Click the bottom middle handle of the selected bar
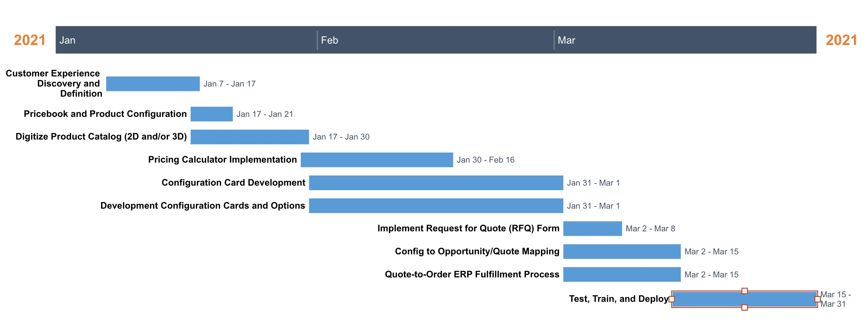Image resolution: width=868 pixels, height=321 pixels. click(745, 307)
